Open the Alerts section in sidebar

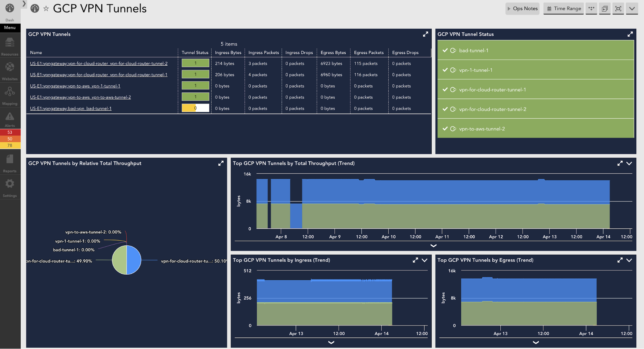click(x=10, y=119)
